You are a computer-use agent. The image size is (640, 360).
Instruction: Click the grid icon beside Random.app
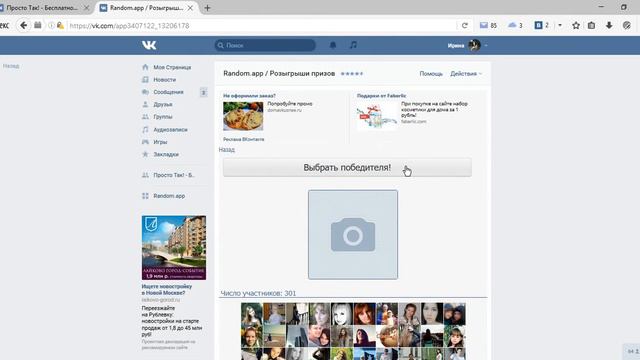click(145, 196)
